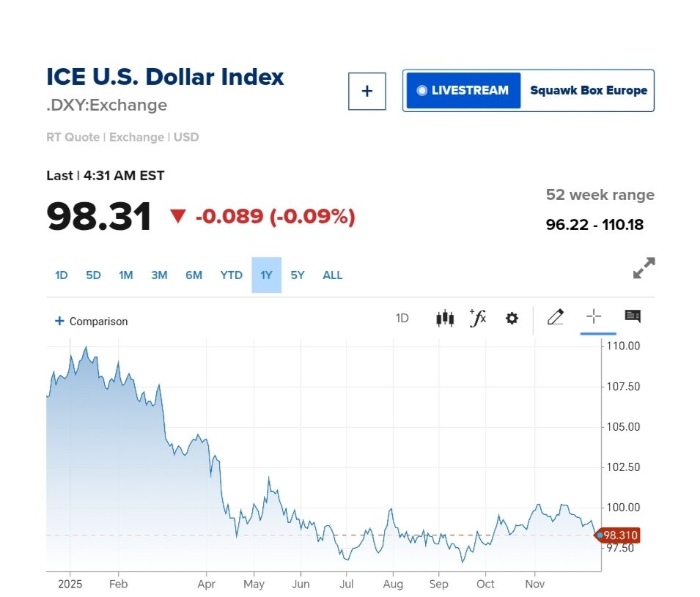Open the 1D chart interval dropdown
Screen dimensions: 700x597
[x=402, y=318]
